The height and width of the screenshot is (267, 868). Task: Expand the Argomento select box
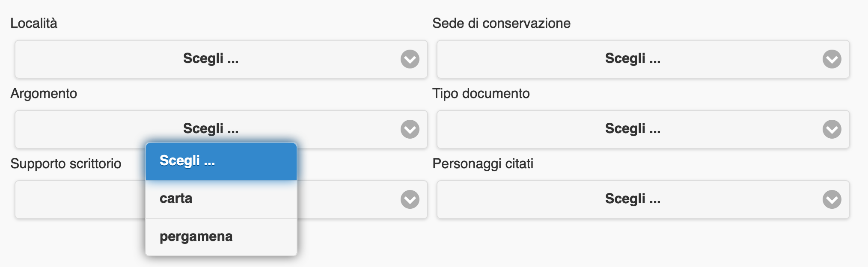tap(221, 129)
